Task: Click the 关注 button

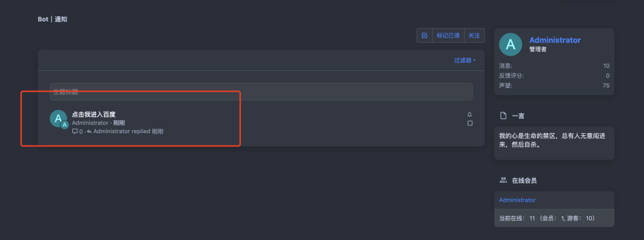Action: pos(474,35)
